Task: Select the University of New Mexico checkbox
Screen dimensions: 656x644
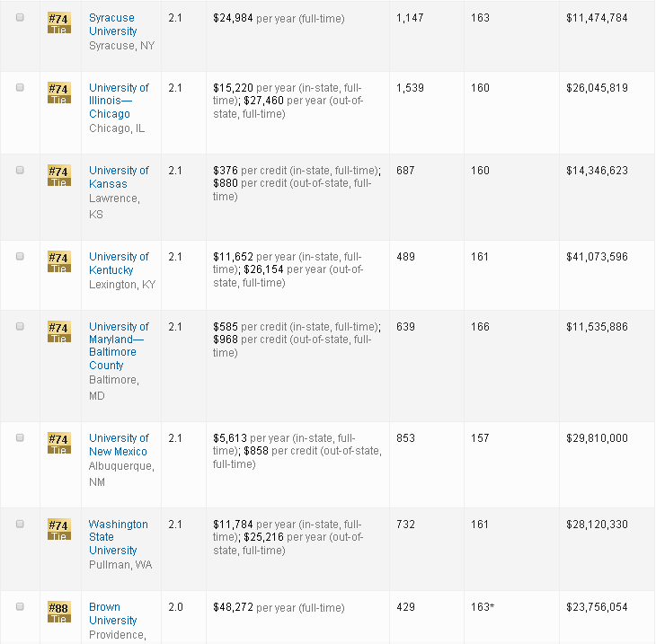Action: click(21, 437)
